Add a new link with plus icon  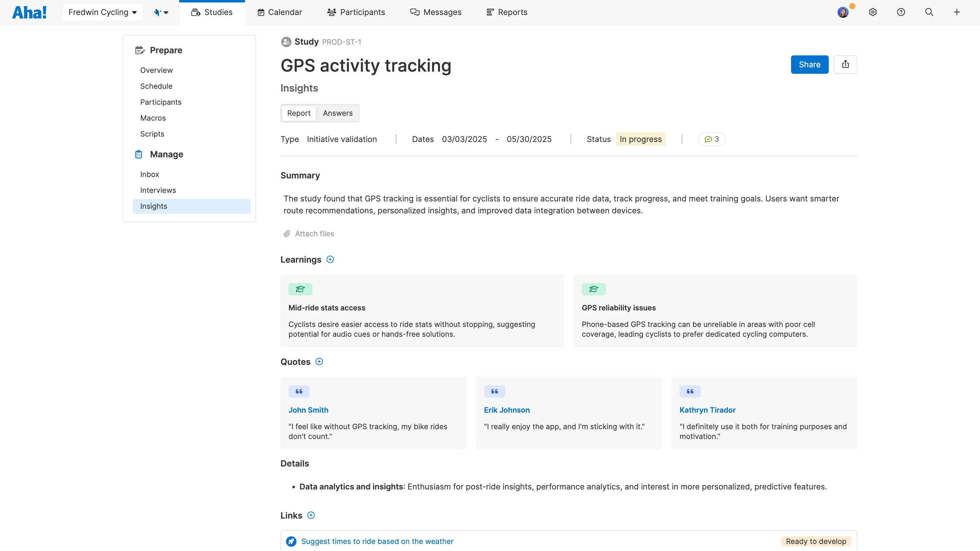(x=311, y=515)
